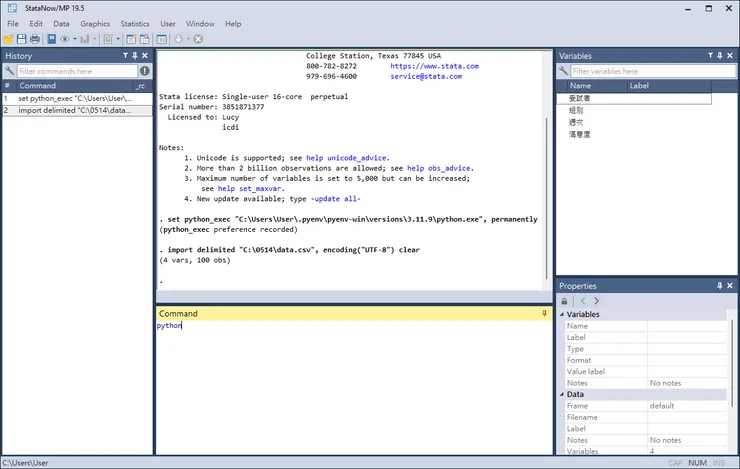Screen dimensions: 740x469
Task: Click the History filter commands field
Action: click(77, 71)
